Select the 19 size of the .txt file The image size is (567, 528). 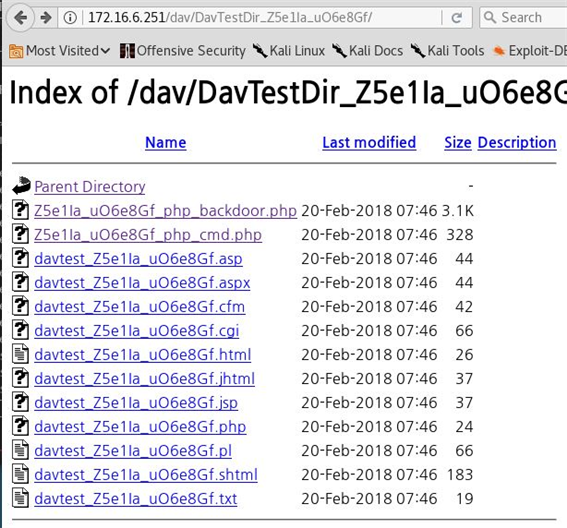coord(465,498)
